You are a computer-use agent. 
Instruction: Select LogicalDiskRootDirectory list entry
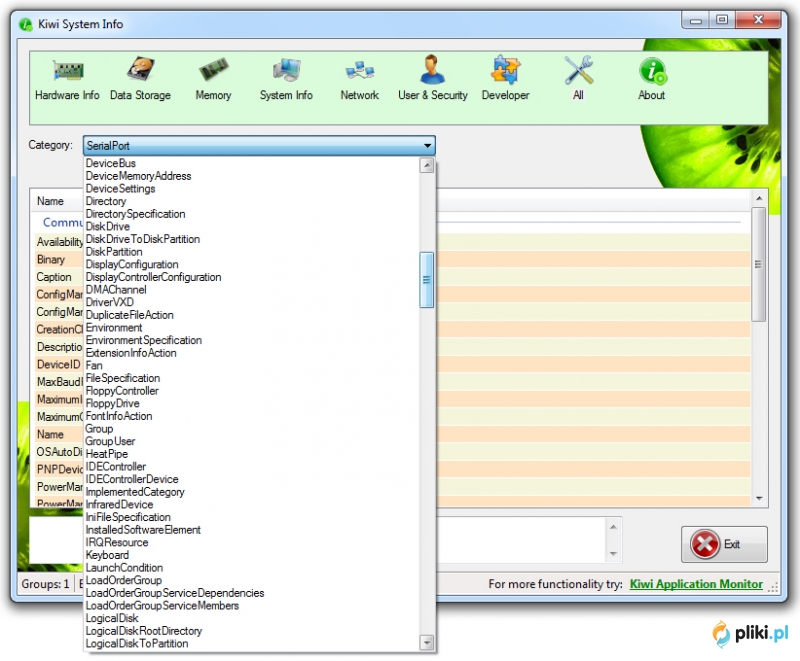click(x=252, y=631)
